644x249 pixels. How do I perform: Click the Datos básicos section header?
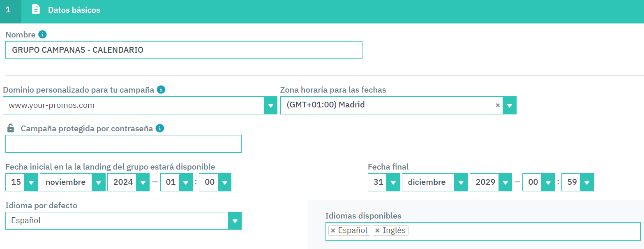pos(74,10)
